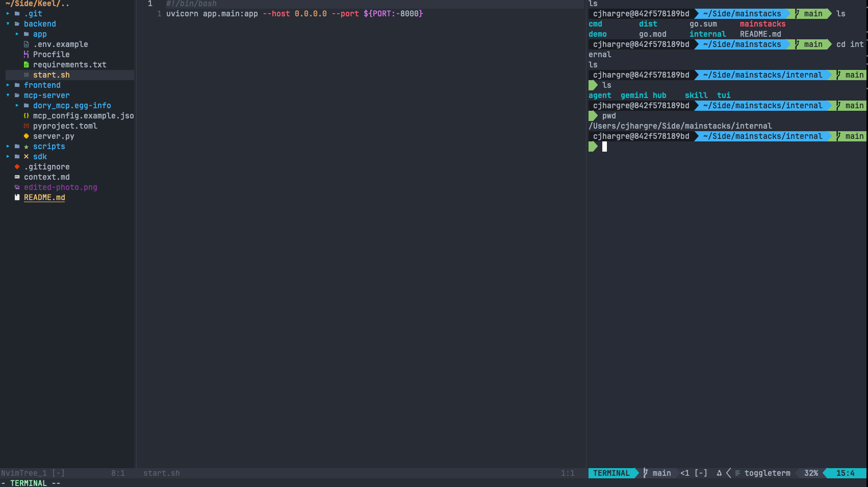Click the git branch icon in terminal statusline
This screenshot has height=487, width=868.
tap(646, 473)
